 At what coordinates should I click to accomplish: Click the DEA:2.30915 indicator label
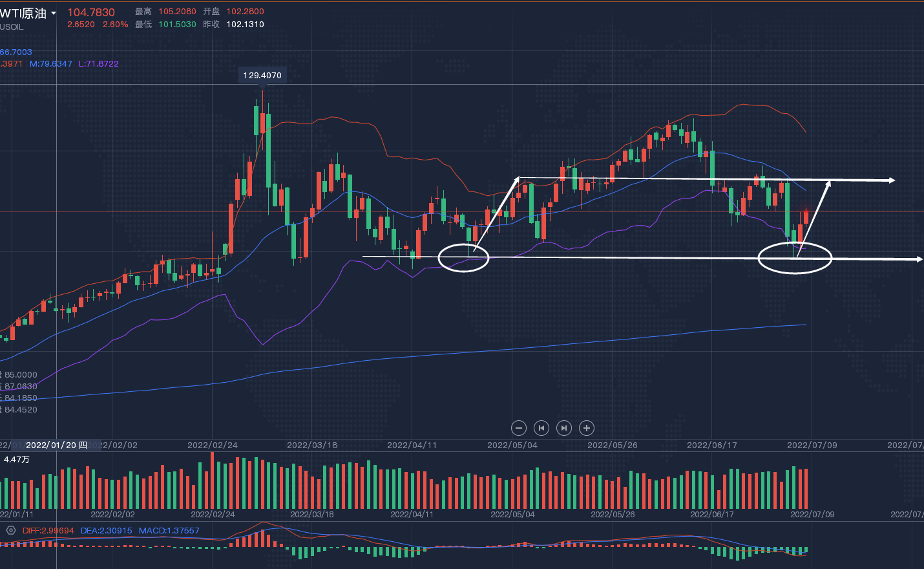[x=106, y=531]
